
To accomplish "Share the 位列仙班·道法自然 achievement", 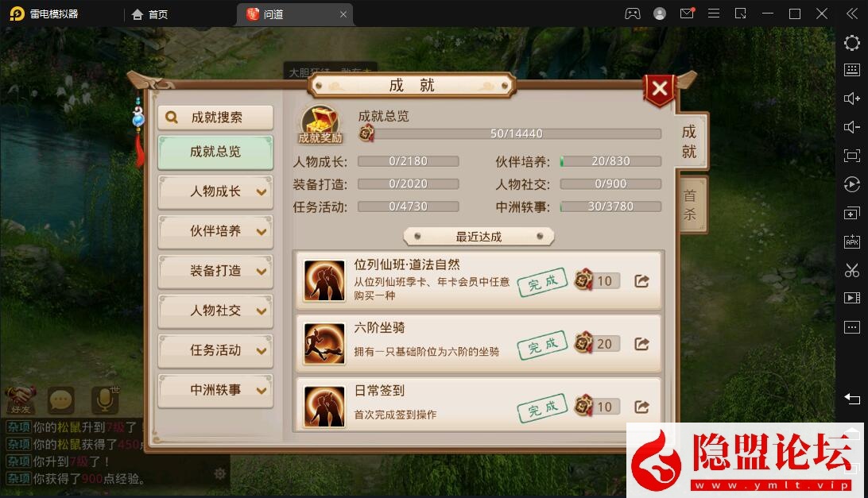I will (641, 281).
